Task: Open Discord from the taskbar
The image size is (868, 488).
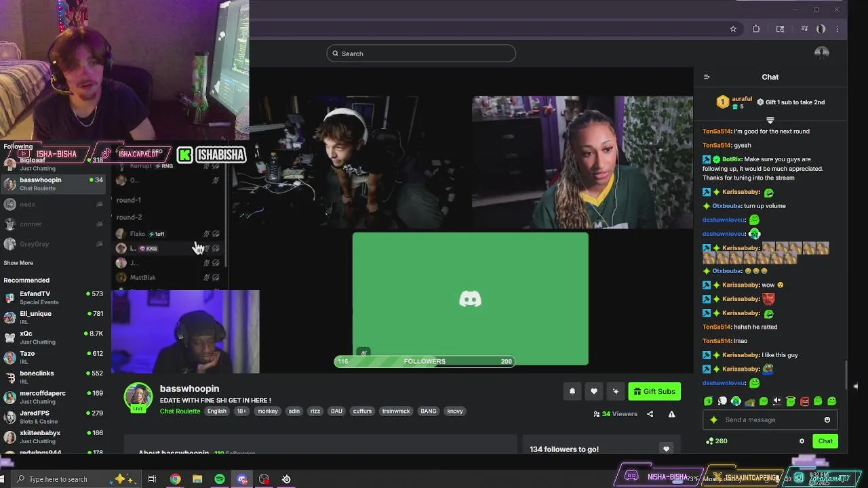Action: [x=242, y=479]
